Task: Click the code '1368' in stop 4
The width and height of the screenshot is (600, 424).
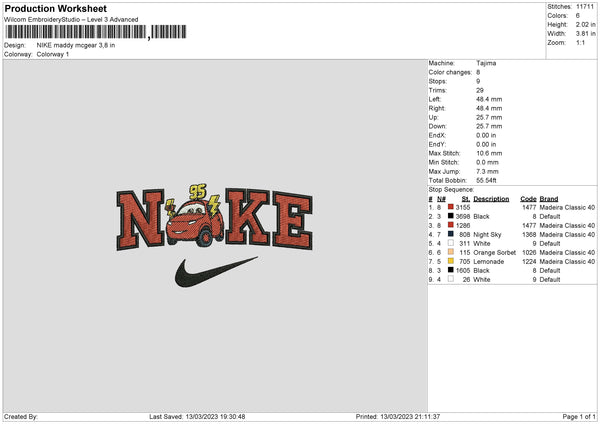Action: click(529, 235)
